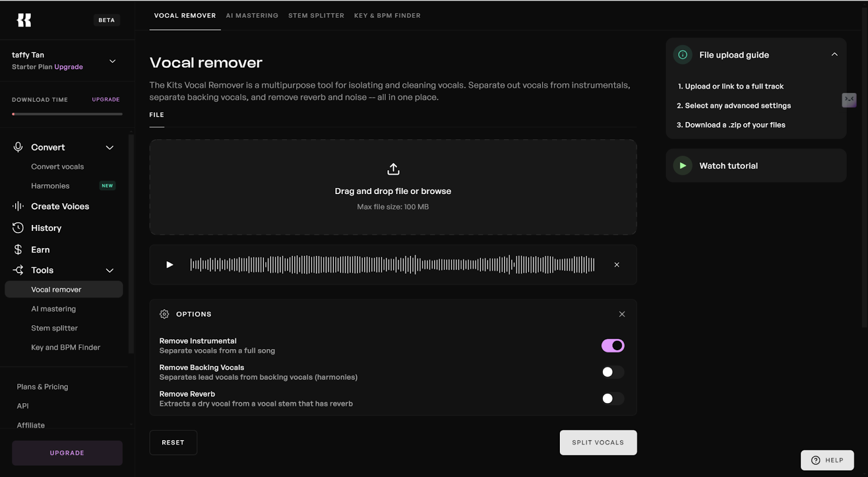Click the Reset button

point(173,442)
